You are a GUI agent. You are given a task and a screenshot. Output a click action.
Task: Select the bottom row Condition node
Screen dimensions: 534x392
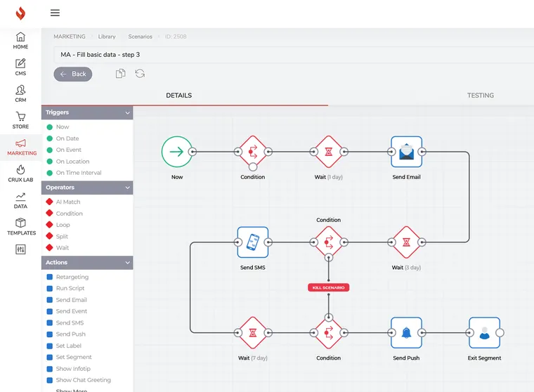pos(329,333)
